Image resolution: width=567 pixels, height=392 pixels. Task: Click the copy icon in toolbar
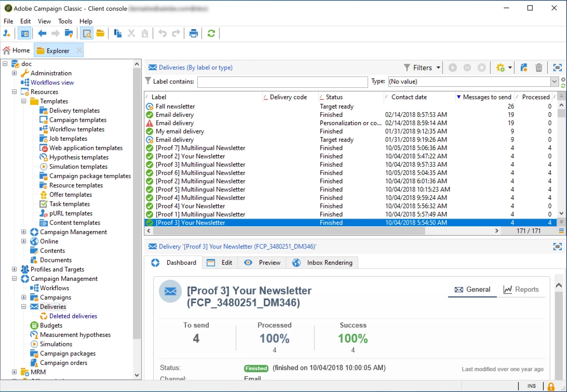[x=117, y=34]
